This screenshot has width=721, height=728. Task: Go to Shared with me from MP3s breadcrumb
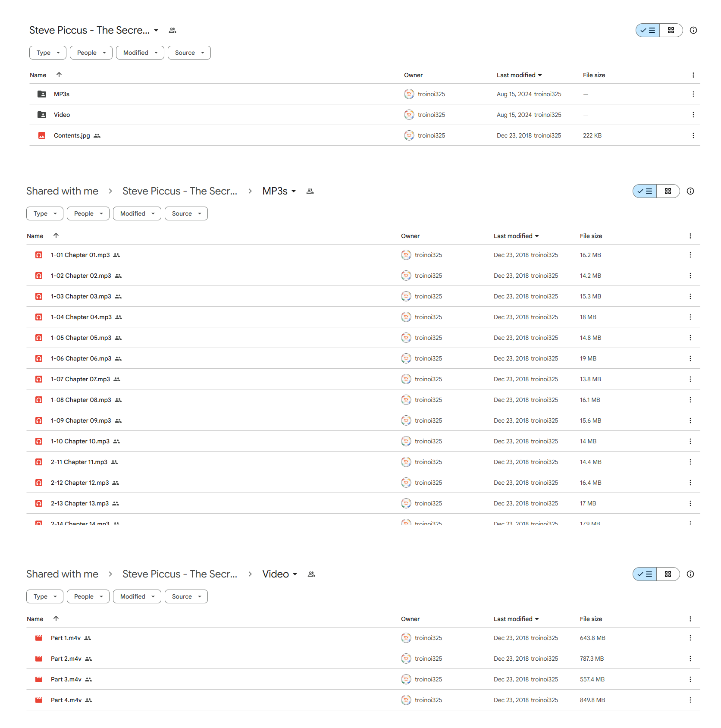[62, 191]
